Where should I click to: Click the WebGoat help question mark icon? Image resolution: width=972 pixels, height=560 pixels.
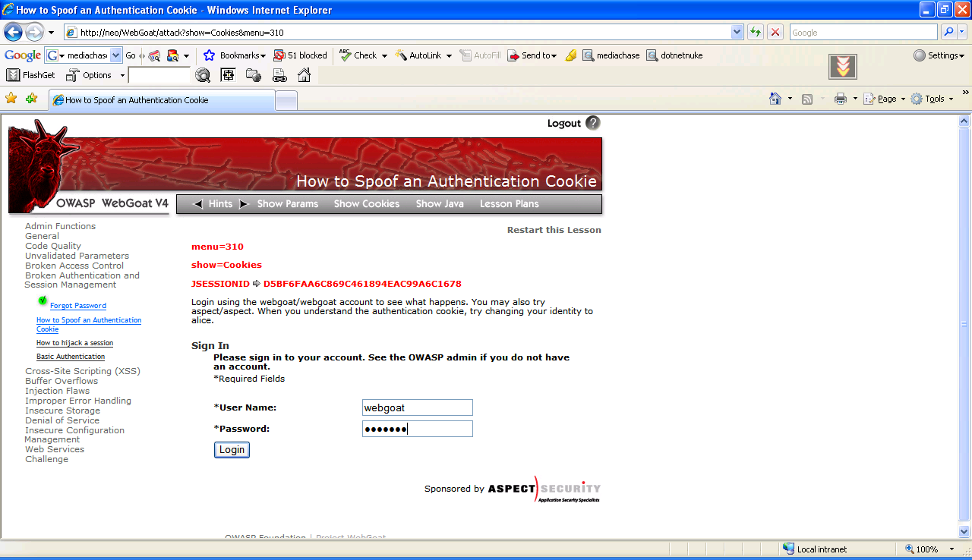tap(593, 123)
